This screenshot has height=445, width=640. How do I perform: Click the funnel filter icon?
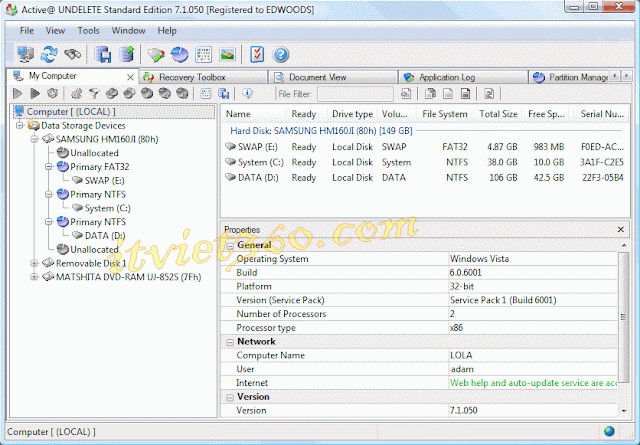pos(94,94)
